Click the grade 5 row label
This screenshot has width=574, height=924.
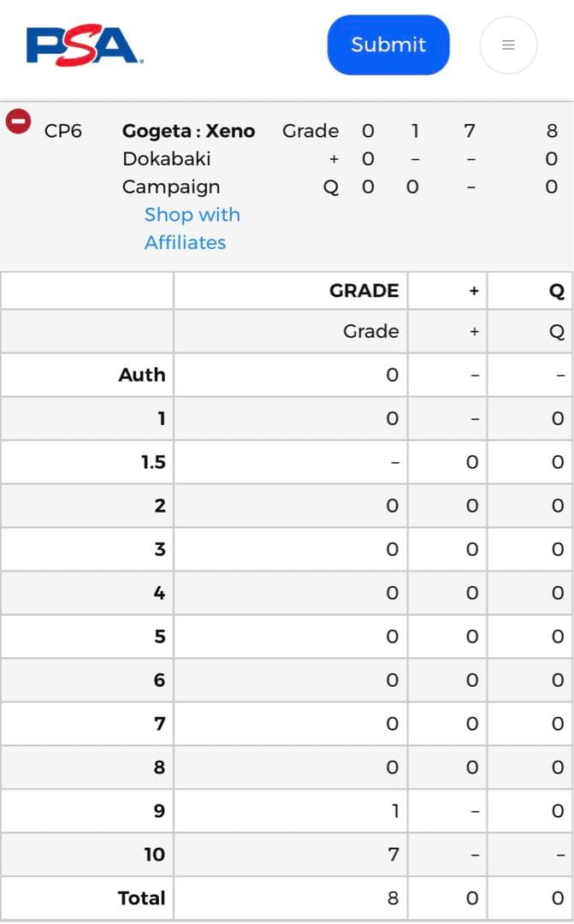pos(160,637)
